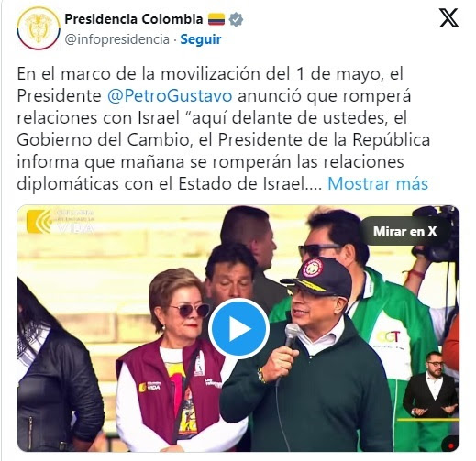The width and height of the screenshot is (476, 461).
Task: Click the Presidencia Colombia account name
Action: [134, 19]
